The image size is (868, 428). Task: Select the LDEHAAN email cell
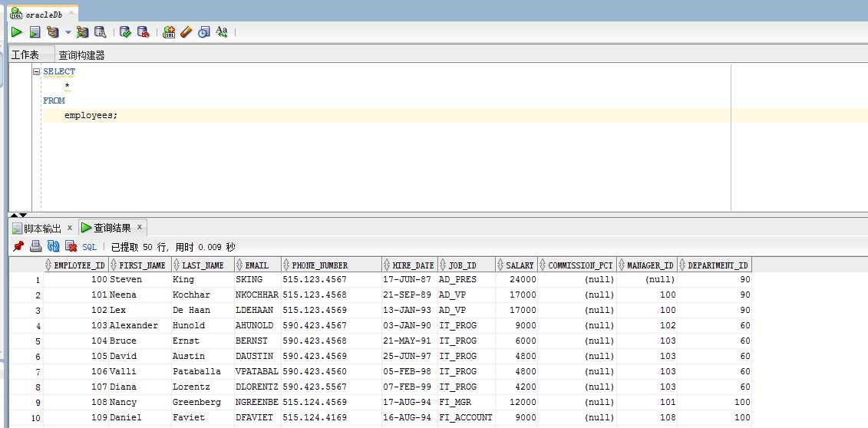click(258, 310)
